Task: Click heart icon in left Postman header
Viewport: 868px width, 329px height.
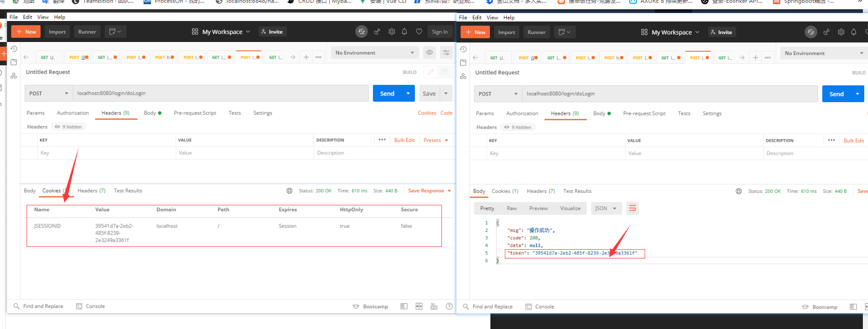Action: [419, 32]
